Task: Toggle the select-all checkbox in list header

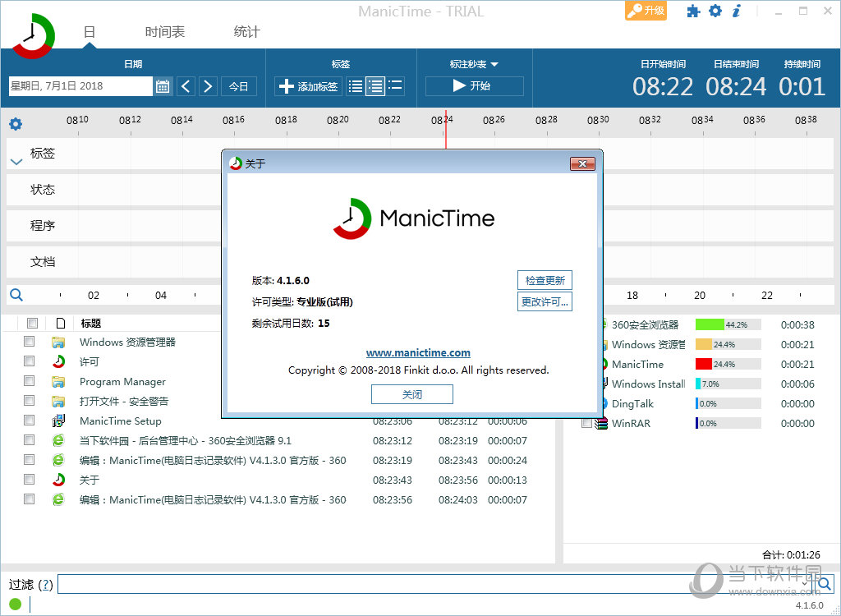Action: pyautogui.click(x=32, y=323)
